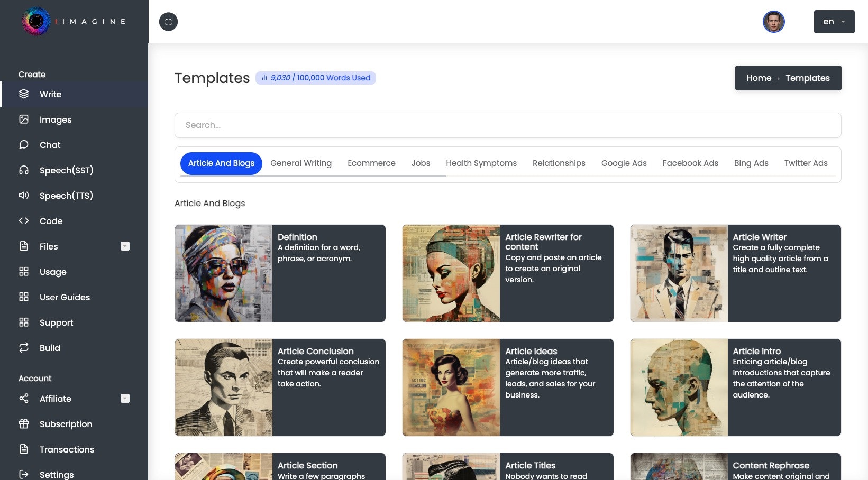This screenshot has height=480, width=868.
Task: Open the Article Rewriter for content thumbnail
Action: (x=451, y=273)
